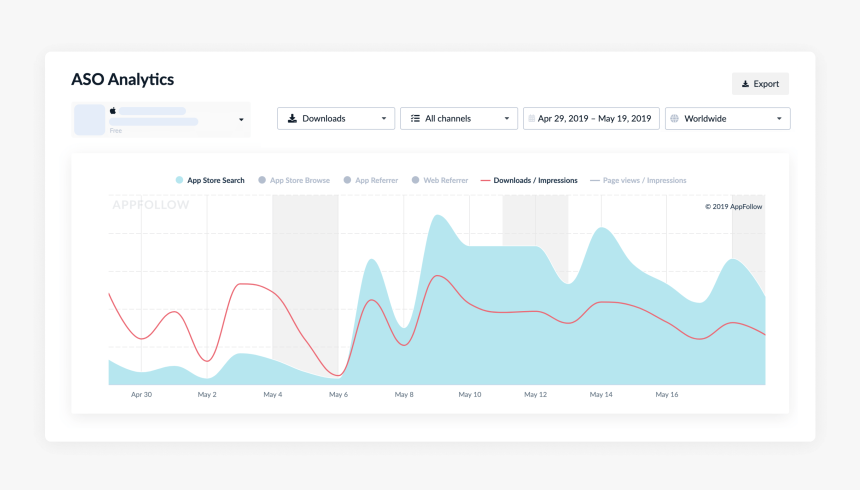Click the app icon placeholder thumbnail
The image size is (860, 490).
click(x=89, y=120)
